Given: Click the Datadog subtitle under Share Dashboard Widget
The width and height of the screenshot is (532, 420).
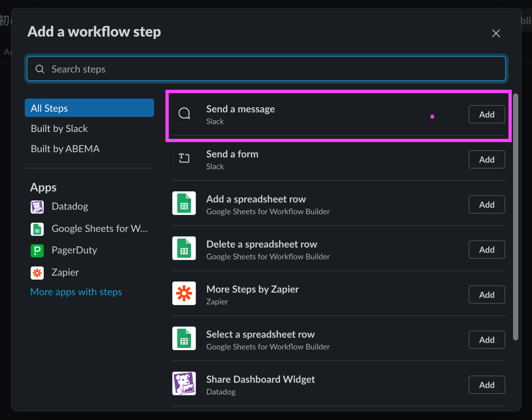Looking at the screenshot, I should coord(221,392).
